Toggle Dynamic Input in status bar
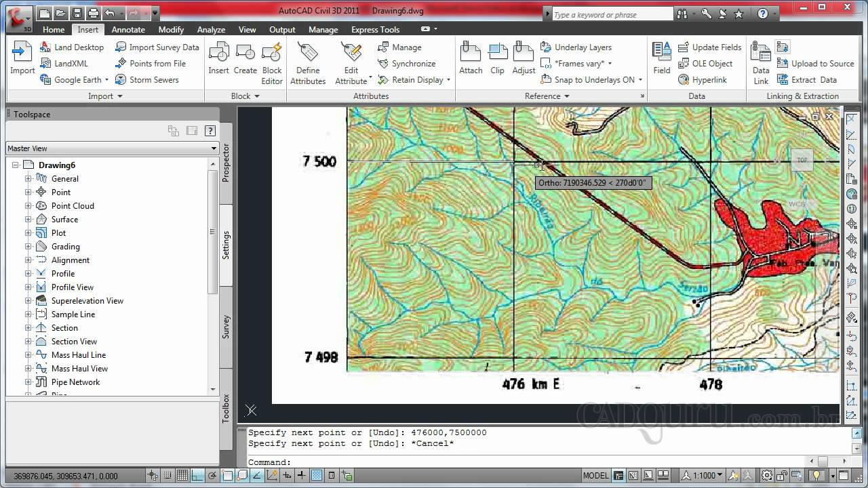Image resolution: width=868 pixels, height=488 pixels. tap(287, 476)
